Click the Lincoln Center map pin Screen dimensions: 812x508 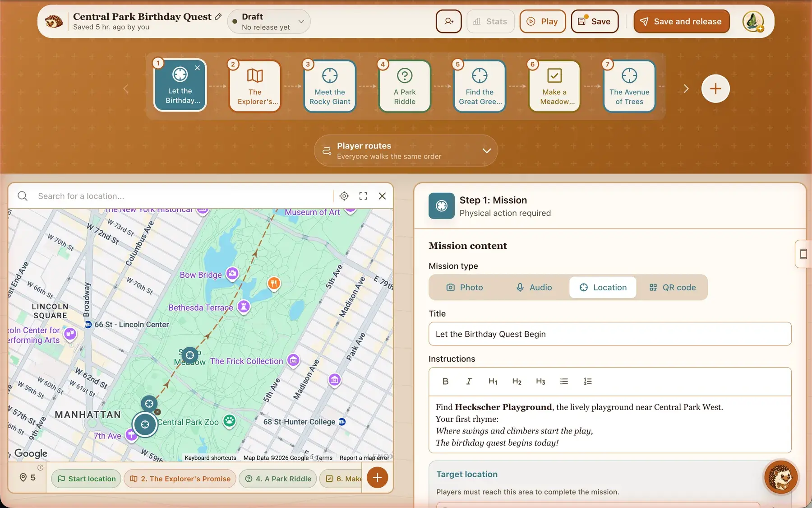pos(70,334)
